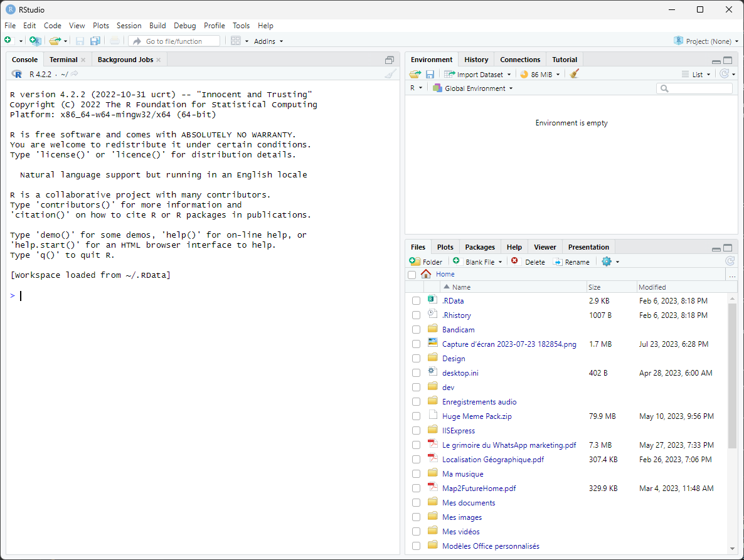Open the Global Environment dropdown

(x=473, y=88)
